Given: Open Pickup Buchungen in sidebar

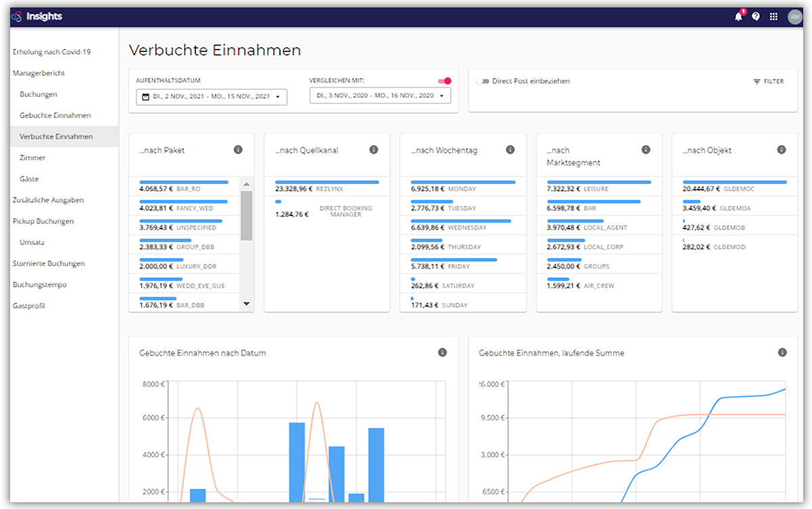Looking at the screenshot, I should (43, 221).
